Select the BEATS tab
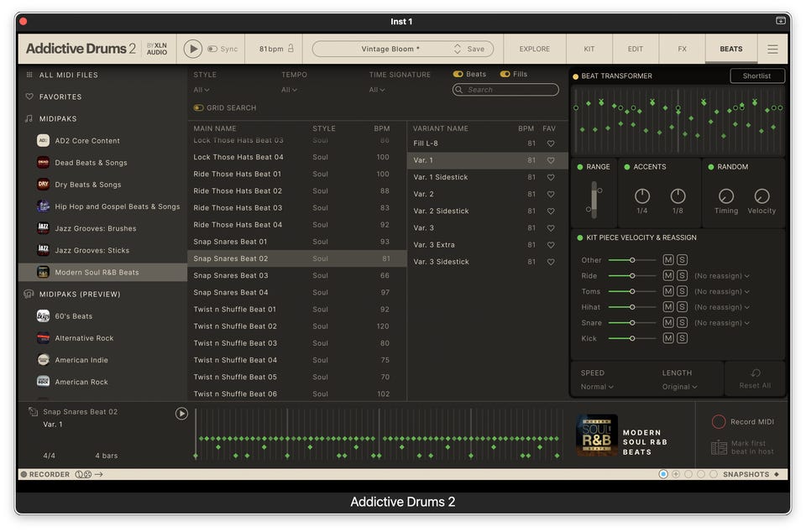Image resolution: width=806 pixels, height=532 pixels. tap(731, 49)
